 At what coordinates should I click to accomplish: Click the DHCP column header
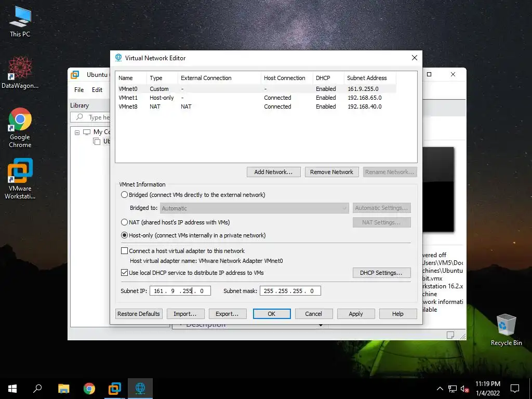click(328, 78)
